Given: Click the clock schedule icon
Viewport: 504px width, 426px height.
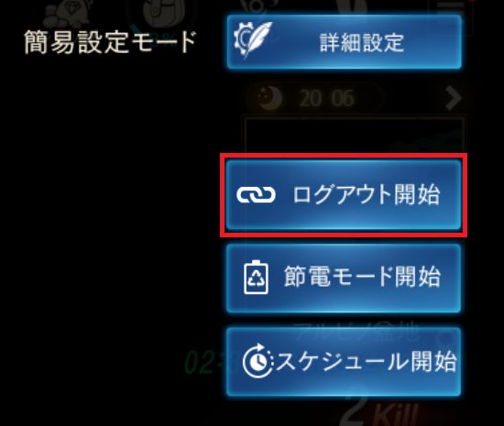Looking at the screenshot, I should coord(257,361).
